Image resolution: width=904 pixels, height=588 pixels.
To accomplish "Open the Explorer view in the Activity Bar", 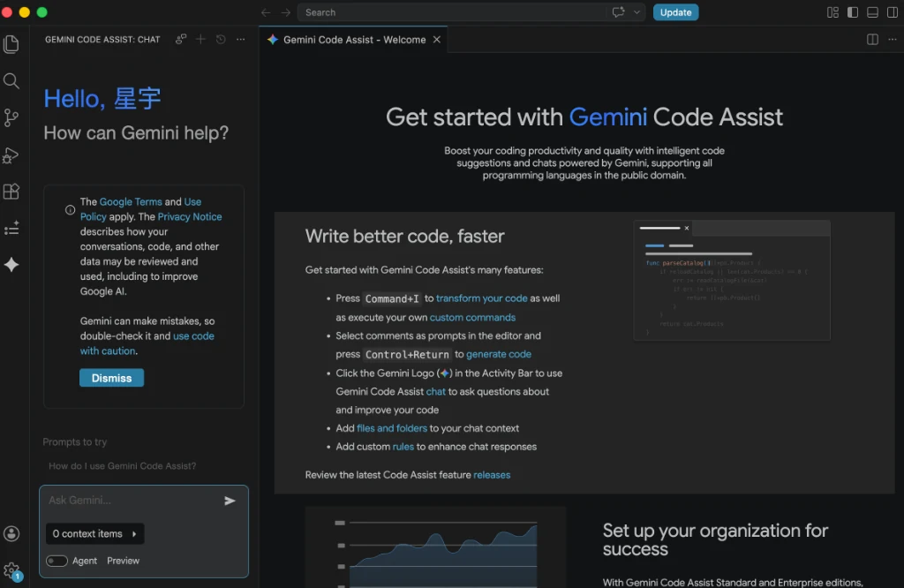I will click(11, 44).
